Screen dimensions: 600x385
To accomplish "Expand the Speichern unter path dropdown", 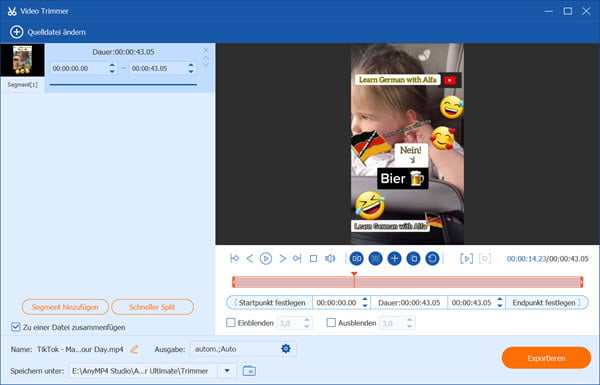I will coord(227,371).
